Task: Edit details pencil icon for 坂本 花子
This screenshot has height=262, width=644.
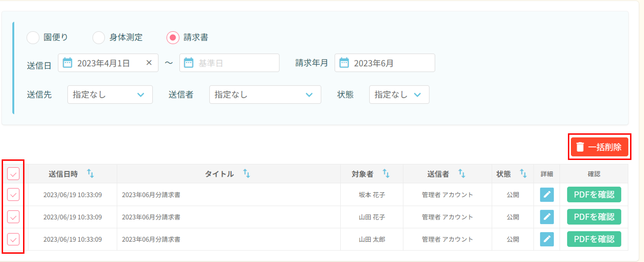Action: [547, 195]
